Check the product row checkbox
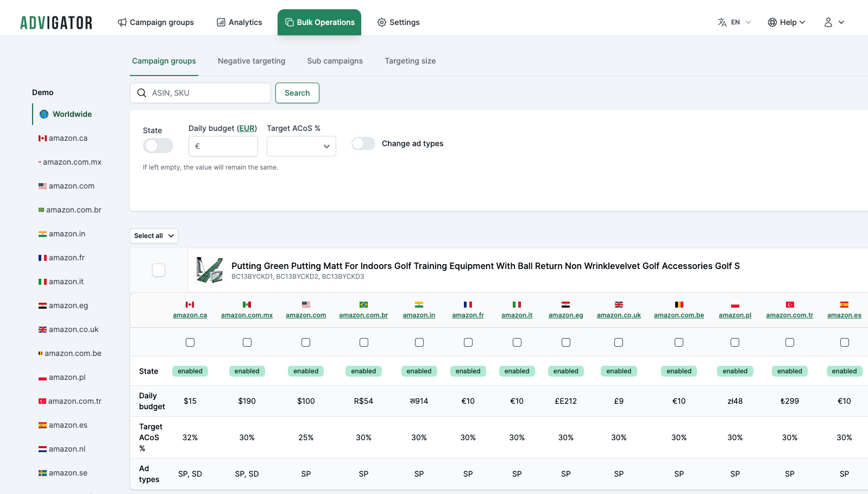Viewport: 868px width, 494px height. [159, 270]
